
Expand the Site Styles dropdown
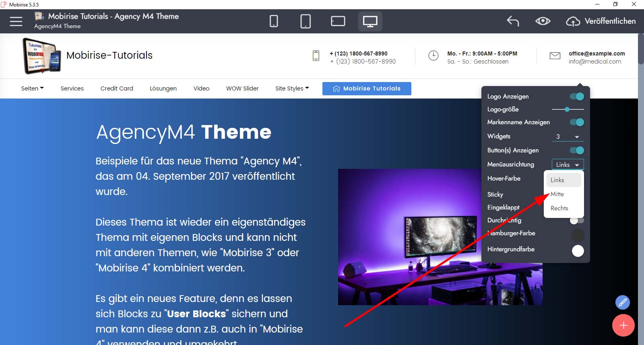[x=292, y=88]
